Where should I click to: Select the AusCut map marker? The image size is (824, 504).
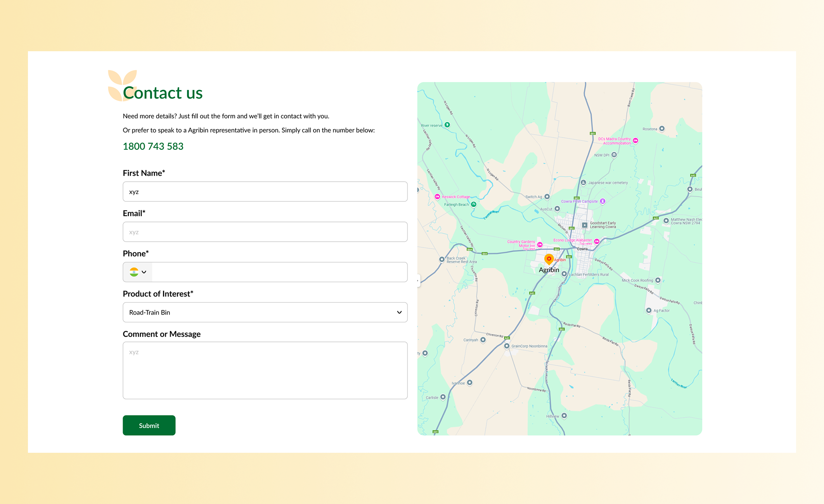557,209
